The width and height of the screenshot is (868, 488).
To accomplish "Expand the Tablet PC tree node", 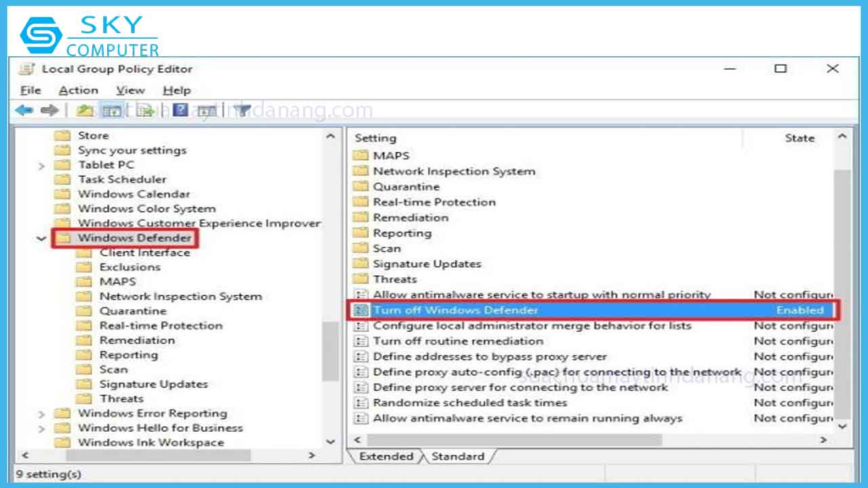I will coord(42,165).
